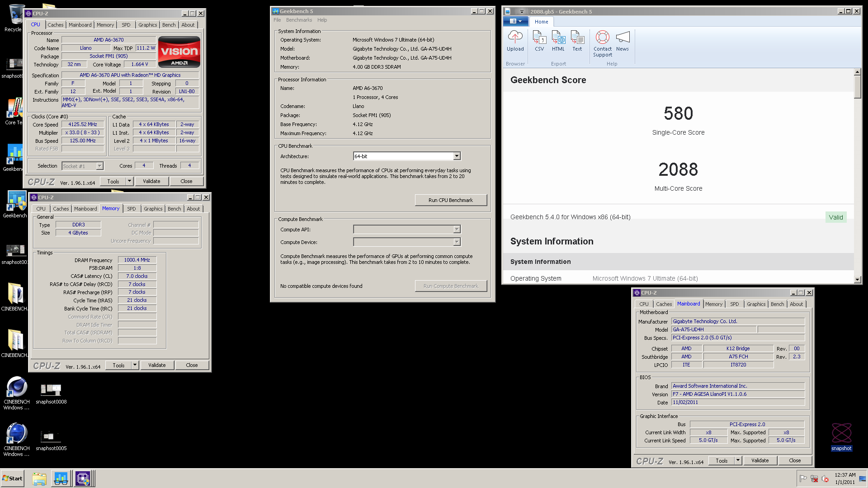
Task: Click the Start button
Action: pyautogui.click(x=12, y=479)
